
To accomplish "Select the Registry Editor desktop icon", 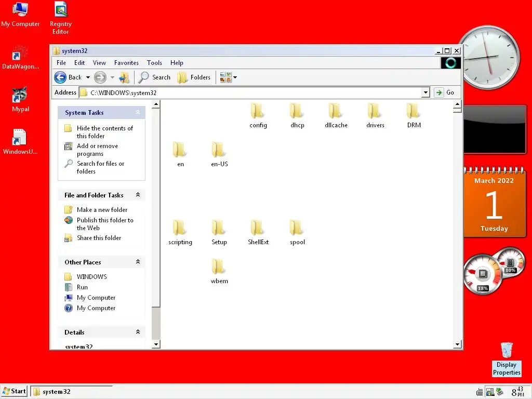I will click(x=60, y=18).
